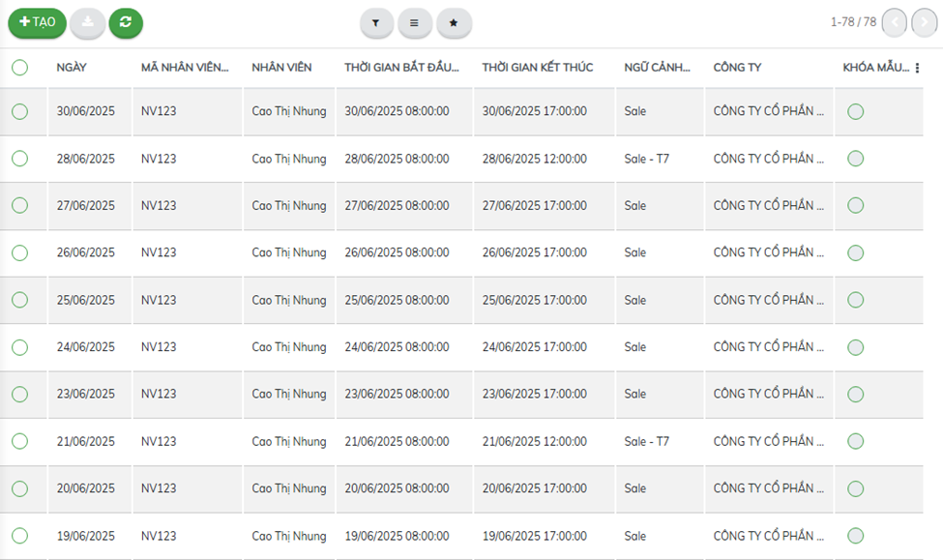Toggle Khóa mẫu circle in 26/06/2025 row
The image size is (943, 560).
(x=855, y=252)
